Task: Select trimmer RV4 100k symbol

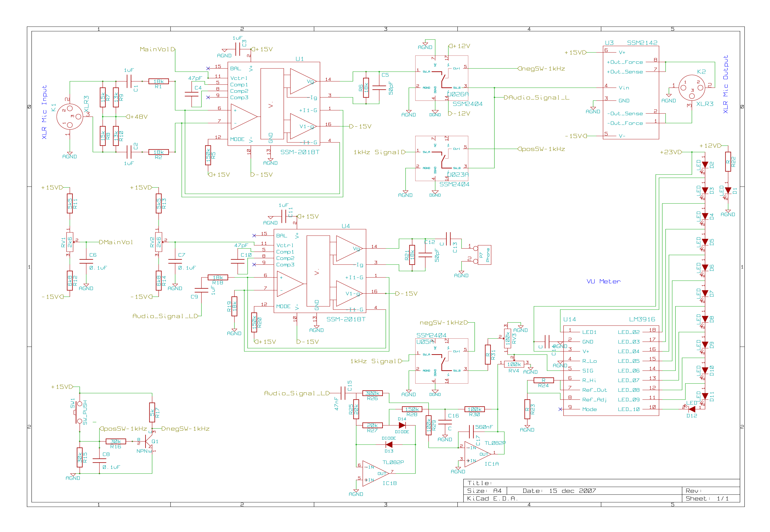Action: click(514, 364)
